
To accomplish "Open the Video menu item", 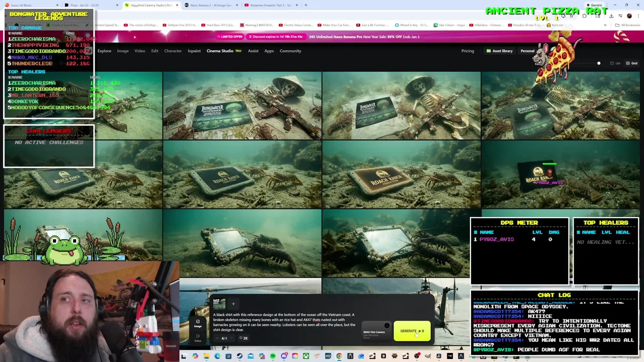I will tap(140, 51).
